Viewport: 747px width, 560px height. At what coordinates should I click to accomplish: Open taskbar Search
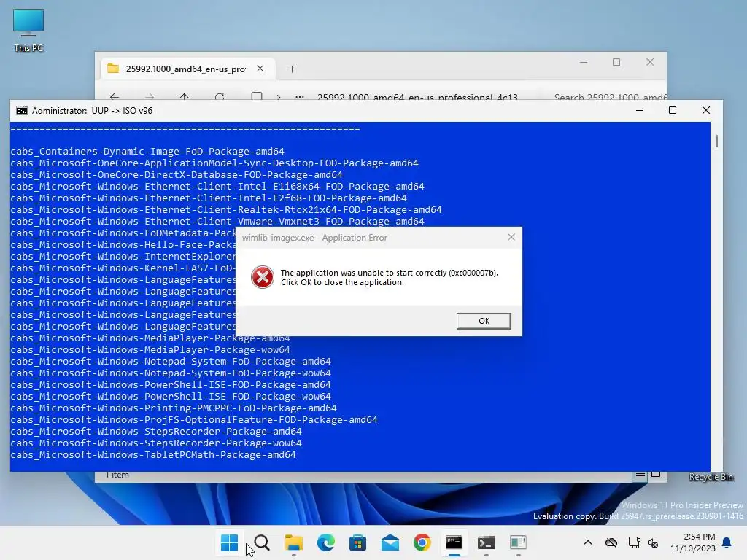[x=262, y=542]
